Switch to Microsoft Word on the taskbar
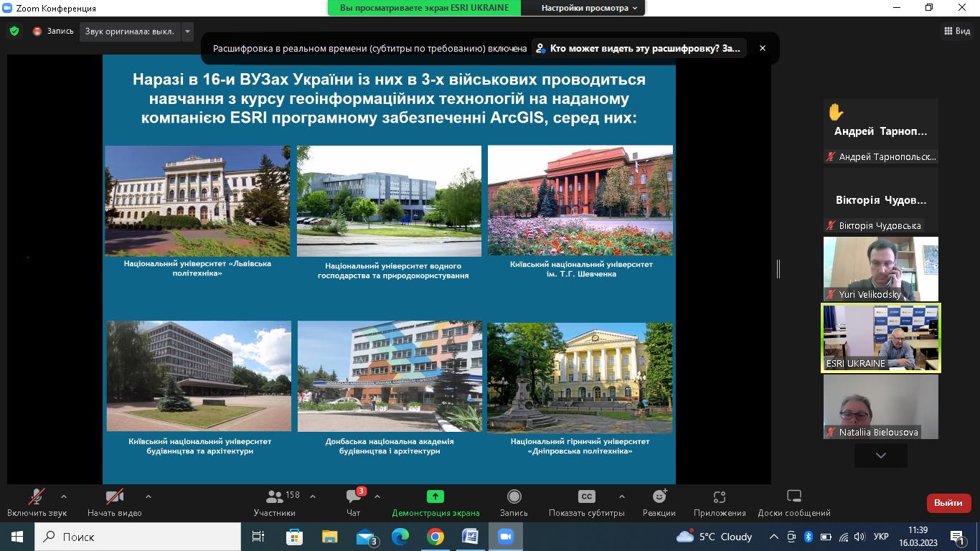980x551 pixels. pyautogui.click(x=471, y=537)
